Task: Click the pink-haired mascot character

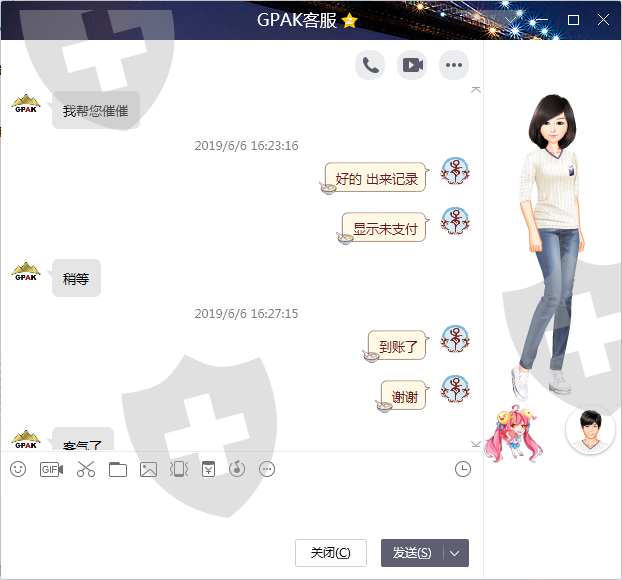Action: pyautogui.click(x=514, y=433)
